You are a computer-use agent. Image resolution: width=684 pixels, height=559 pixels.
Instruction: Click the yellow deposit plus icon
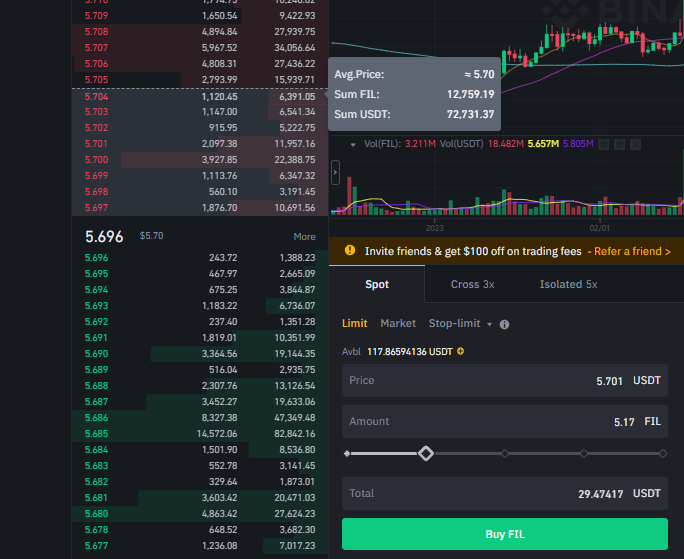460,352
